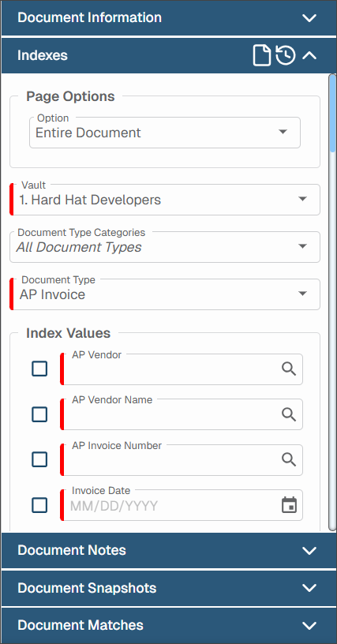
Task: Change the Document Type from AP Invoice
Action: point(165,294)
